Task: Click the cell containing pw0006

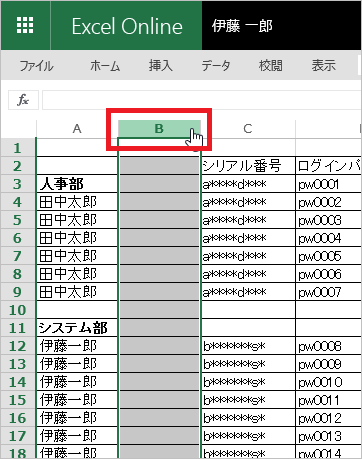Action: (329, 274)
